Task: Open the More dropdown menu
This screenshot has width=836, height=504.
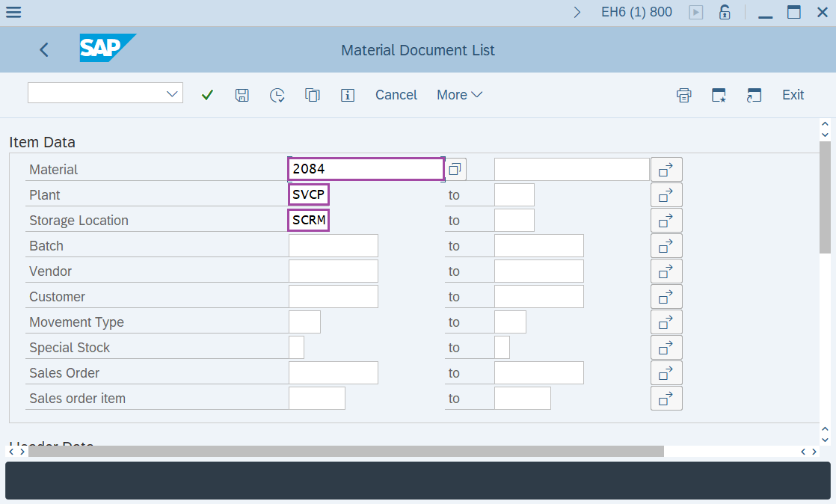Action: pos(459,95)
